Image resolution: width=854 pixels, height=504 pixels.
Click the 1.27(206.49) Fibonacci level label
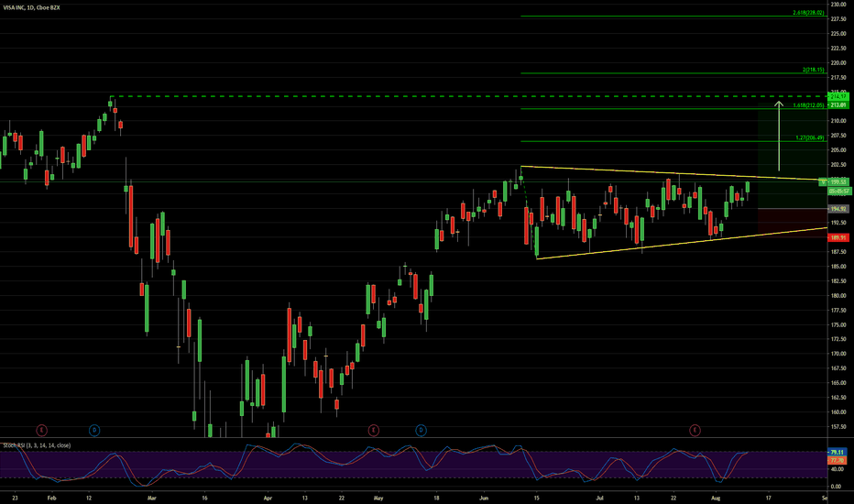pyautogui.click(x=809, y=137)
